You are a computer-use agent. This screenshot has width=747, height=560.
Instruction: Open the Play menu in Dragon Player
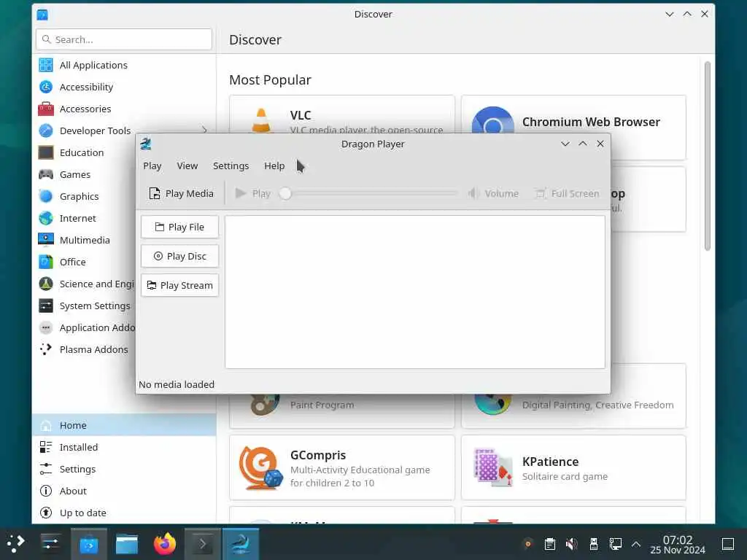[152, 166]
